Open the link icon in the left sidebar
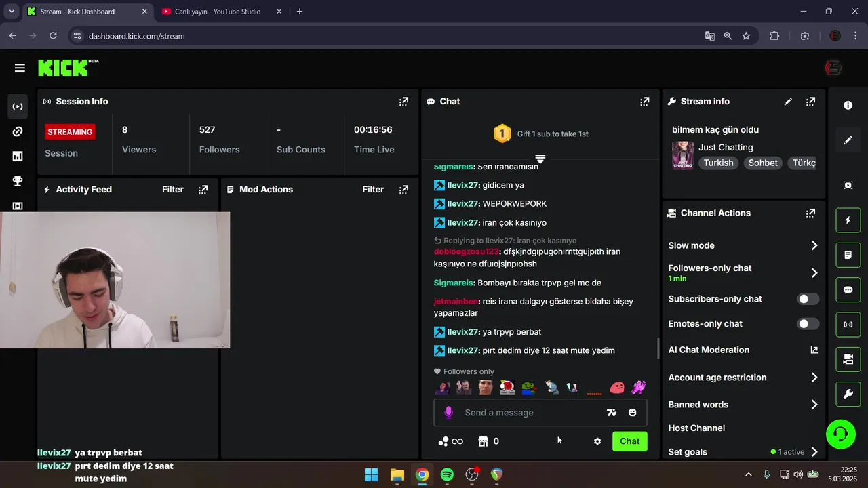 pyautogui.click(x=18, y=131)
